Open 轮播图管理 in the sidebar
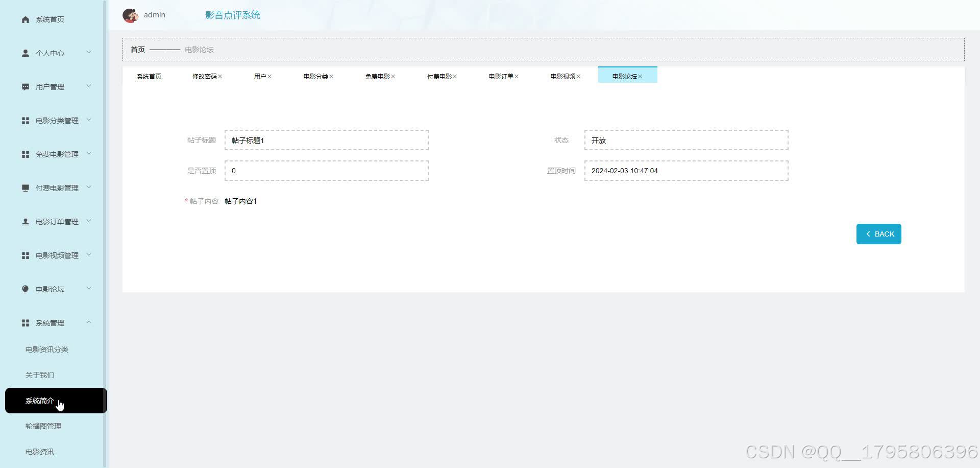Image resolution: width=980 pixels, height=468 pixels. 43,426
